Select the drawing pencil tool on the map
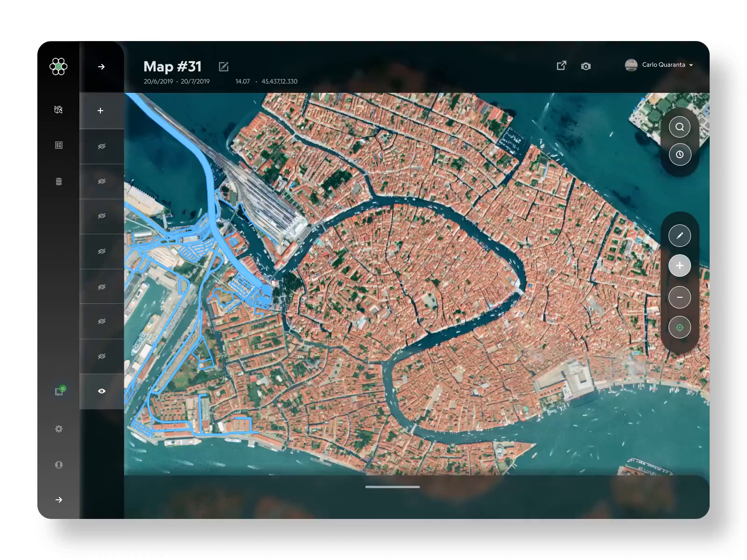This screenshot has height=560, width=747. pos(680,235)
